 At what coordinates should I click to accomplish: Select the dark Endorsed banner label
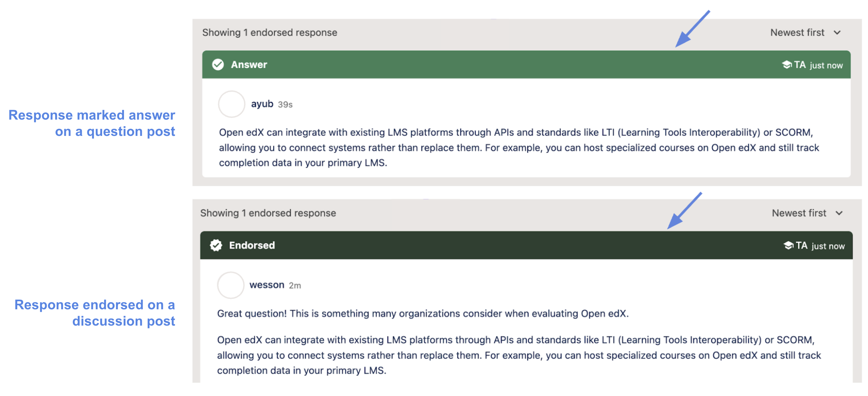pyautogui.click(x=252, y=245)
